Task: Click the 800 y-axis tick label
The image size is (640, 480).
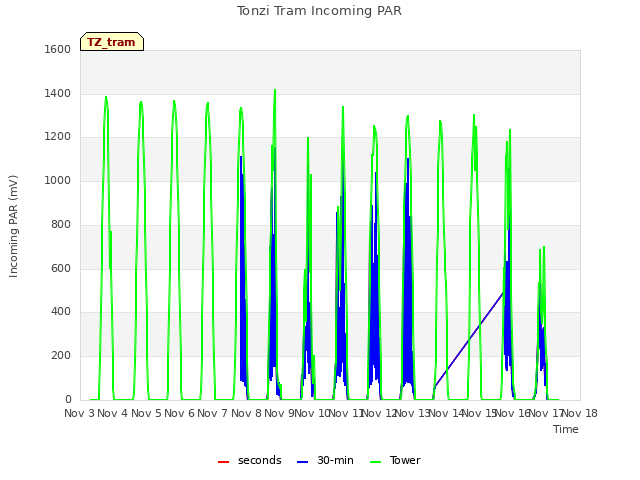Action: click(61, 224)
